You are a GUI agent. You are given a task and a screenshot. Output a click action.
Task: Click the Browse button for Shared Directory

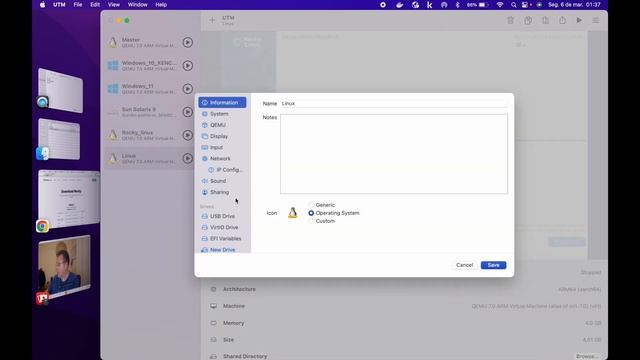(x=587, y=356)
